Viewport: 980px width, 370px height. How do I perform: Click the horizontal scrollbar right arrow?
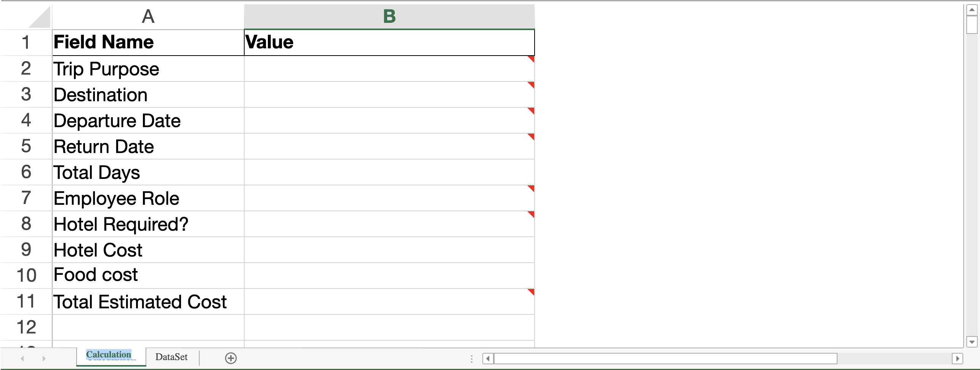[x=957, y=358]
